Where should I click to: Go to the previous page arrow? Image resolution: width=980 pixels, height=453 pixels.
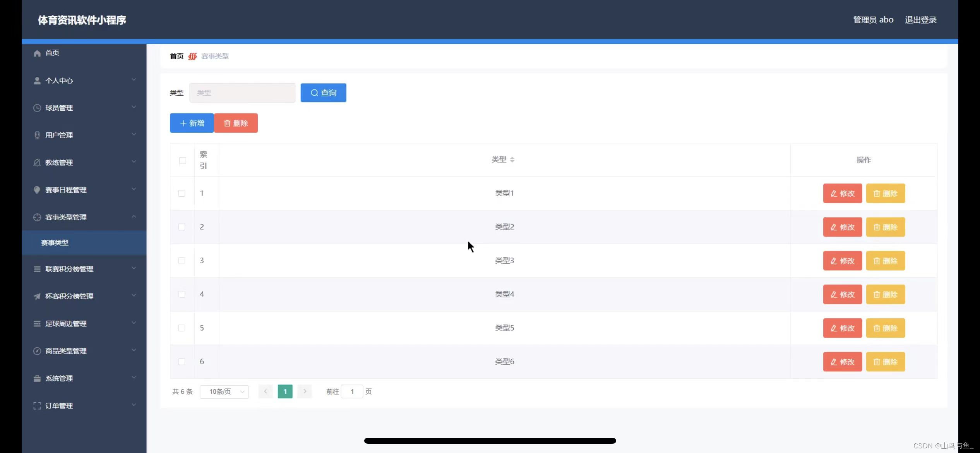pyautogui.click(x=266, y=392)
